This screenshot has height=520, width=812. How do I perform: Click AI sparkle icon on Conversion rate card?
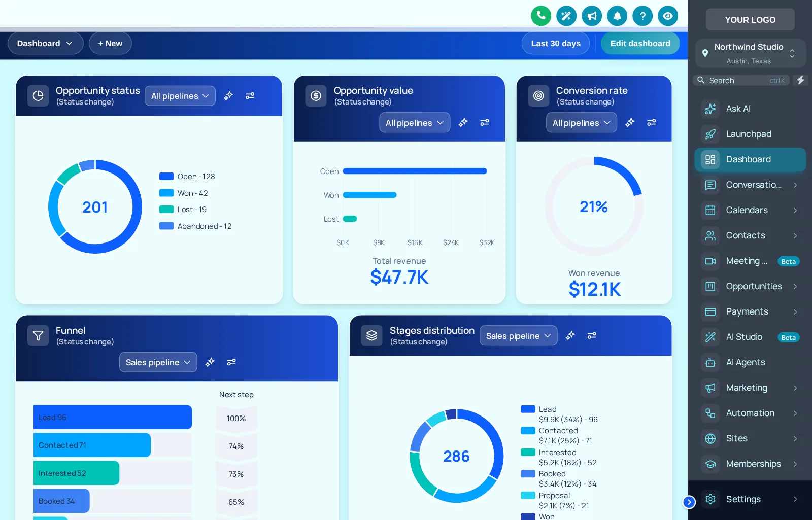[630, 122]
